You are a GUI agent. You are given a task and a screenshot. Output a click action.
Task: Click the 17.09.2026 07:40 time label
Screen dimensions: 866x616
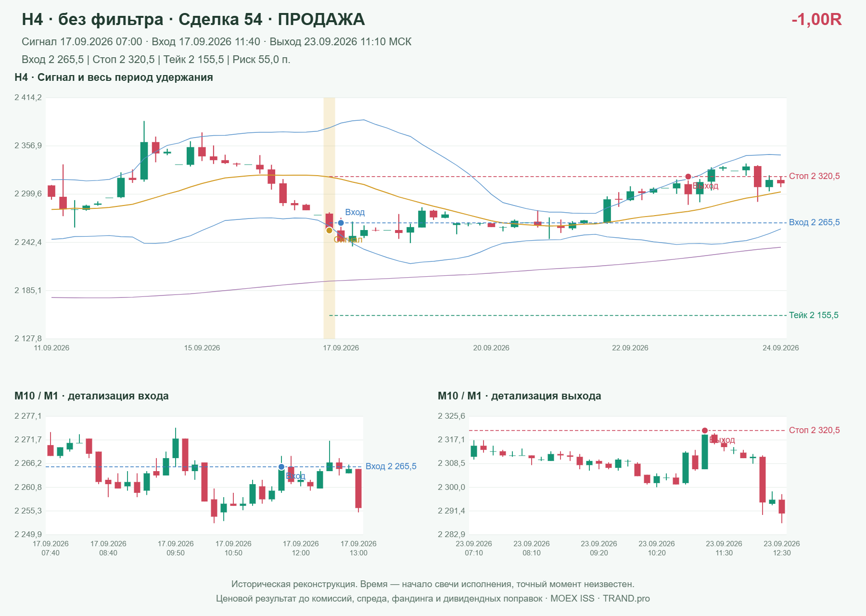(51, 548)
